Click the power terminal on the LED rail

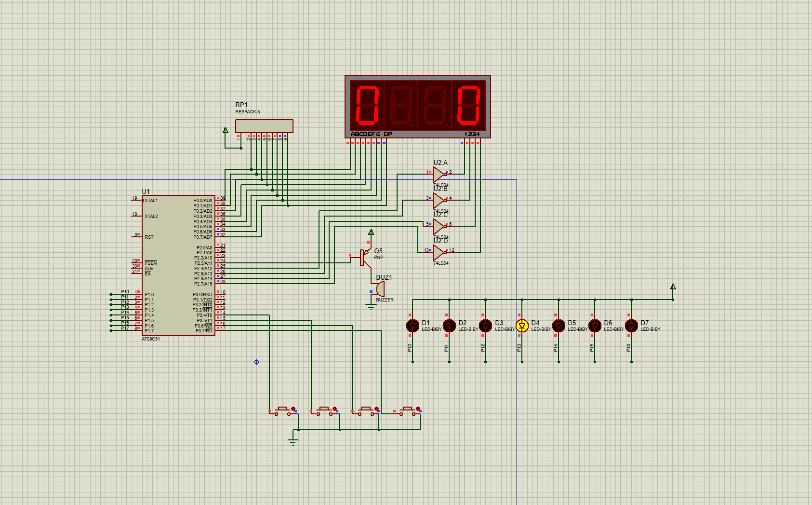[673, 287]
